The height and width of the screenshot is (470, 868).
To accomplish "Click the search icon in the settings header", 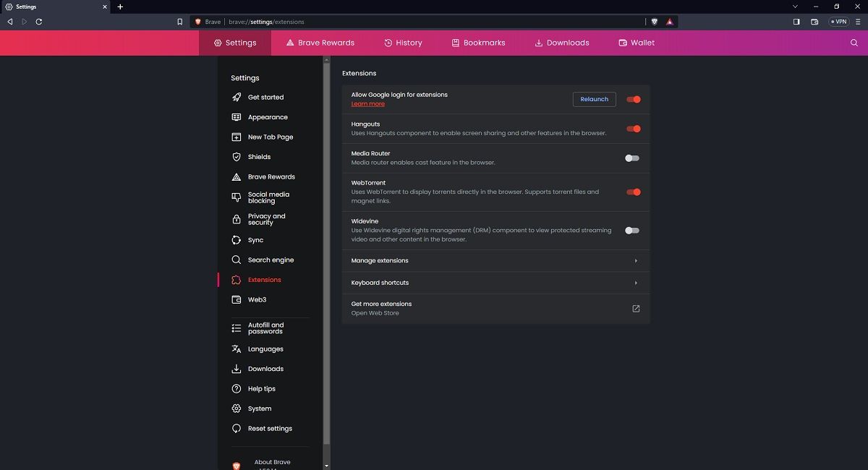I will (854, 43).
